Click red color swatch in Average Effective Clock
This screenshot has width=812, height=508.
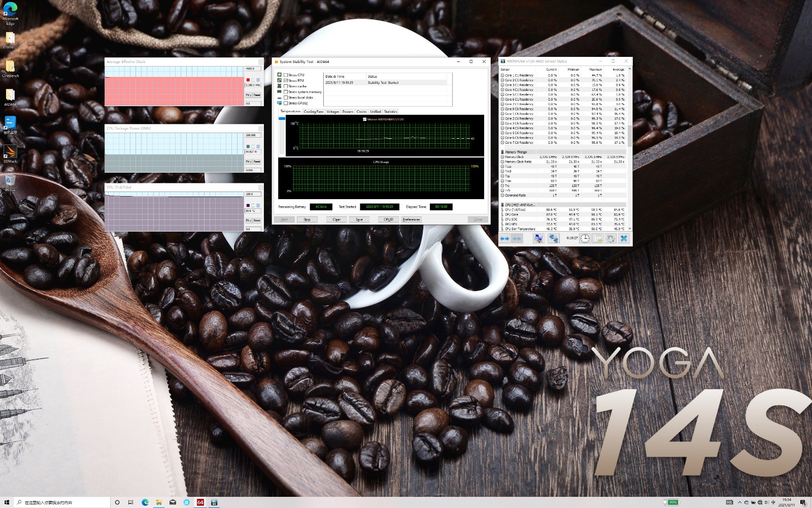[248, 80]
